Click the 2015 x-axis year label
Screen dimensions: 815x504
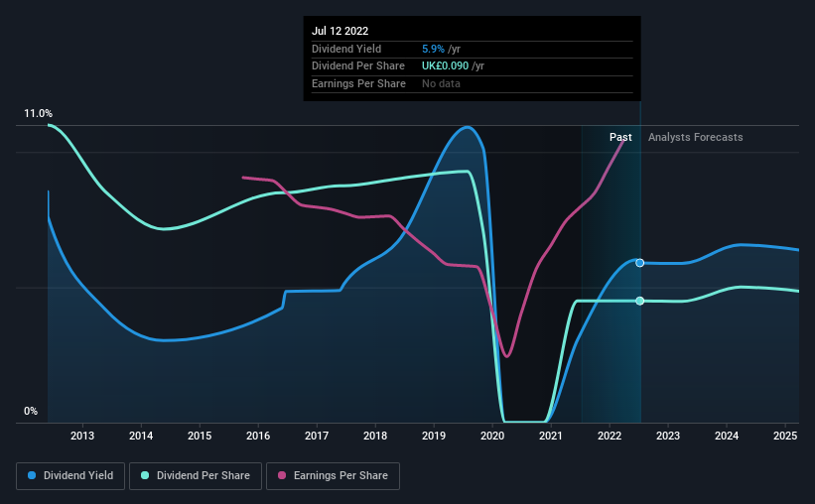coord(200,436)
